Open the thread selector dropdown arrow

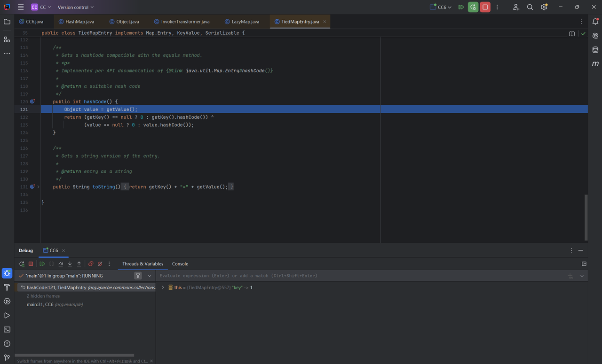150,276
